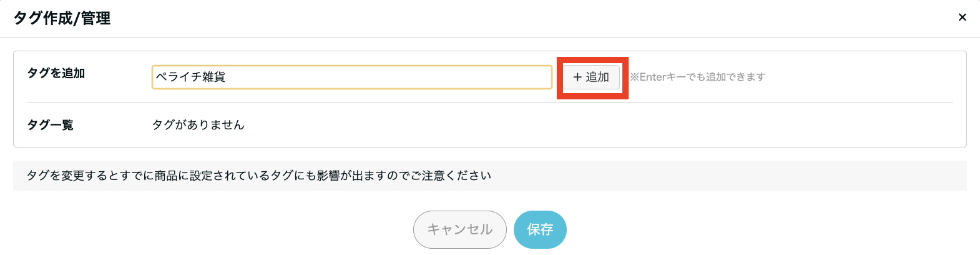Click the タグ一覧 label

50,125
